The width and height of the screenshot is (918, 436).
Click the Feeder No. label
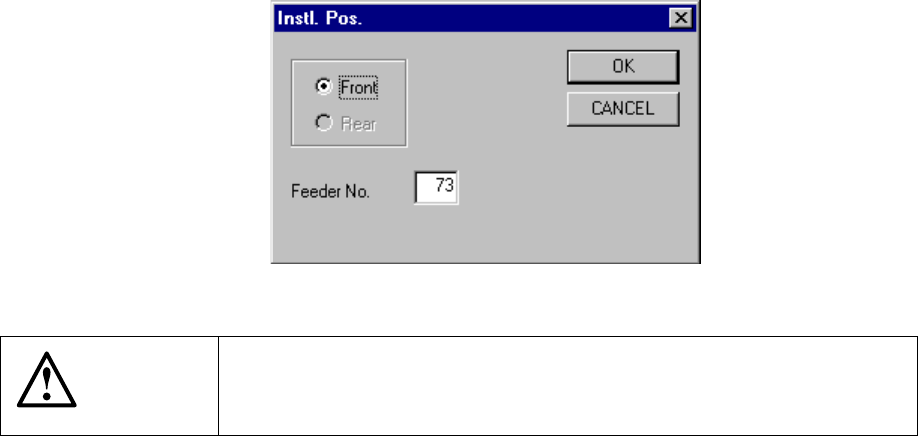(330, 191)
